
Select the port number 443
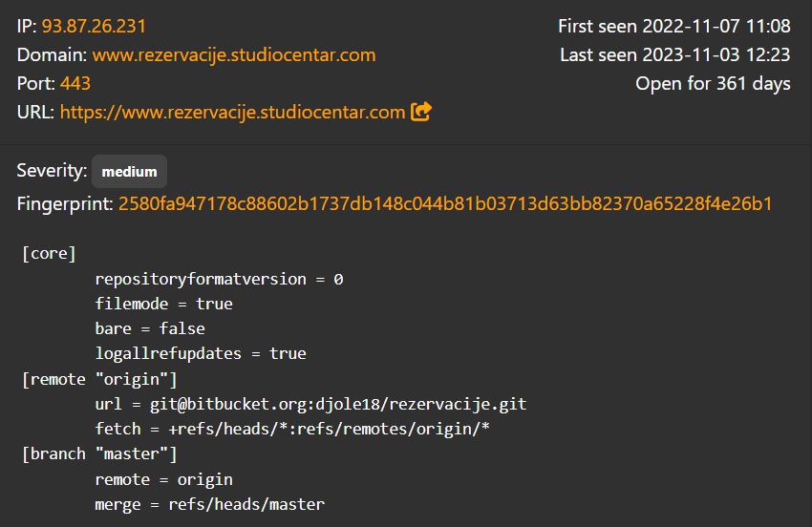tap(75, 83)
